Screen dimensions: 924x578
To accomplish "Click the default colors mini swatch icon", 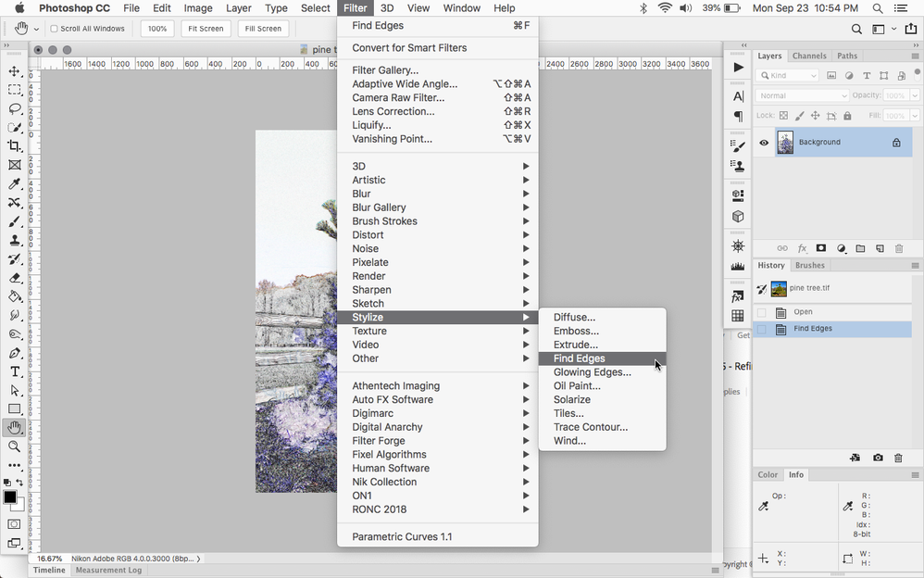I will click(7, 483).
